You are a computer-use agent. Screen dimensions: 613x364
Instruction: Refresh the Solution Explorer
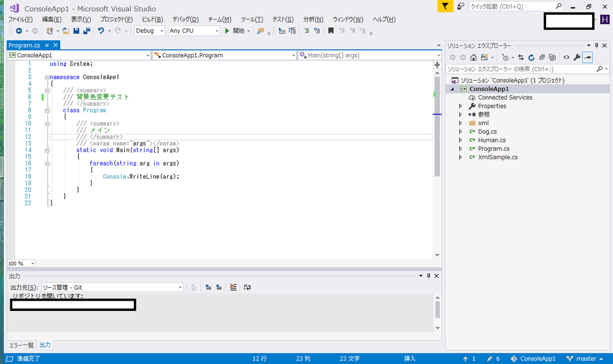(x=531, y=57)
